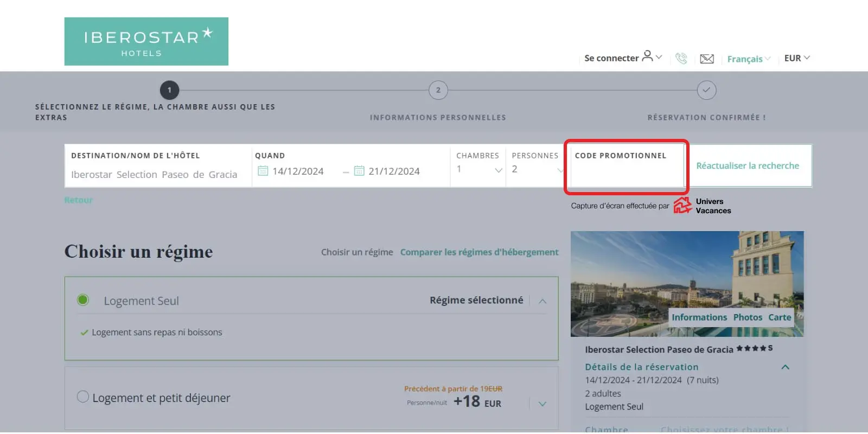Open check-out date calendar icon
Screen dimensions: 868x434
[x=359, y=171]
